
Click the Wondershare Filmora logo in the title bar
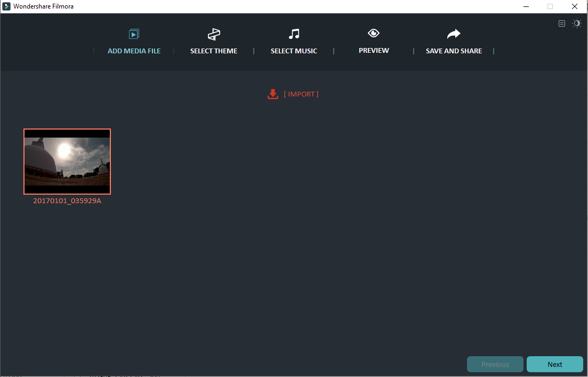tap(6, 6)
